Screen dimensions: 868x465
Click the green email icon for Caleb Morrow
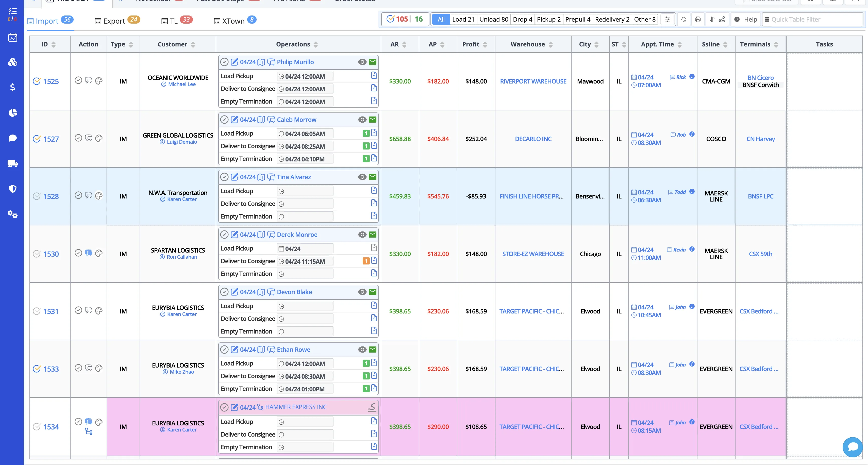click(x=372, y=120)
